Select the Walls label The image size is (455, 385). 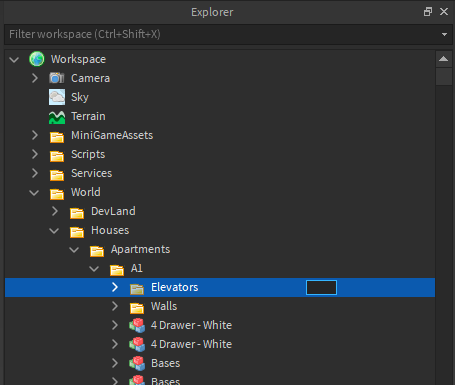[164, 306]
